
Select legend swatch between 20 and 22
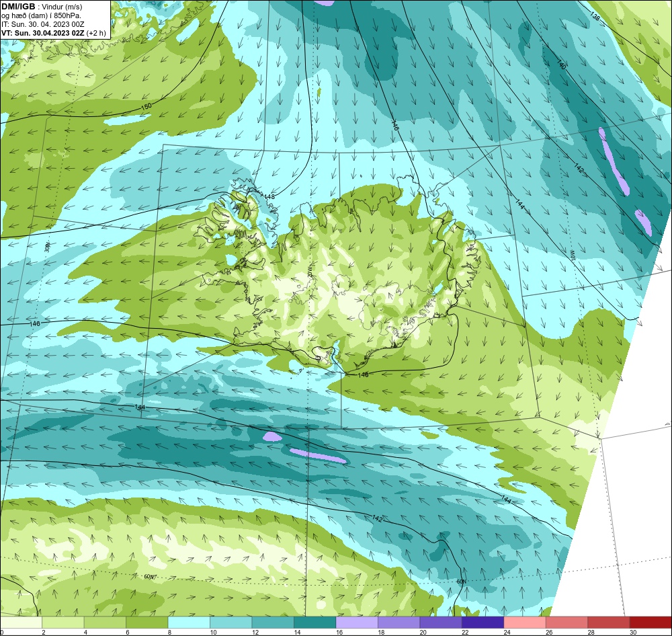tap(441, 623)
